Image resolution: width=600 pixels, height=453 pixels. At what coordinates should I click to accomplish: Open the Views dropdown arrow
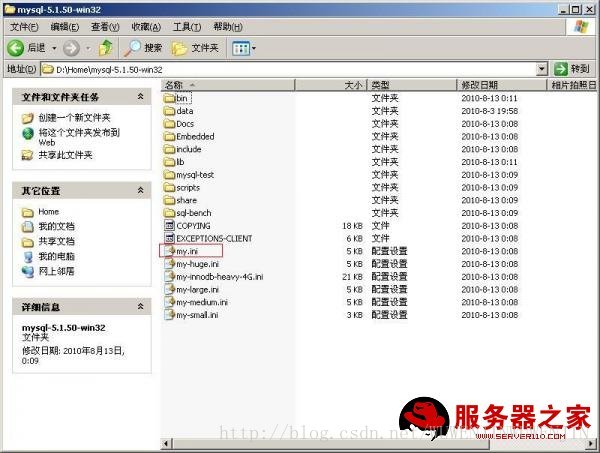coord(254,48)
